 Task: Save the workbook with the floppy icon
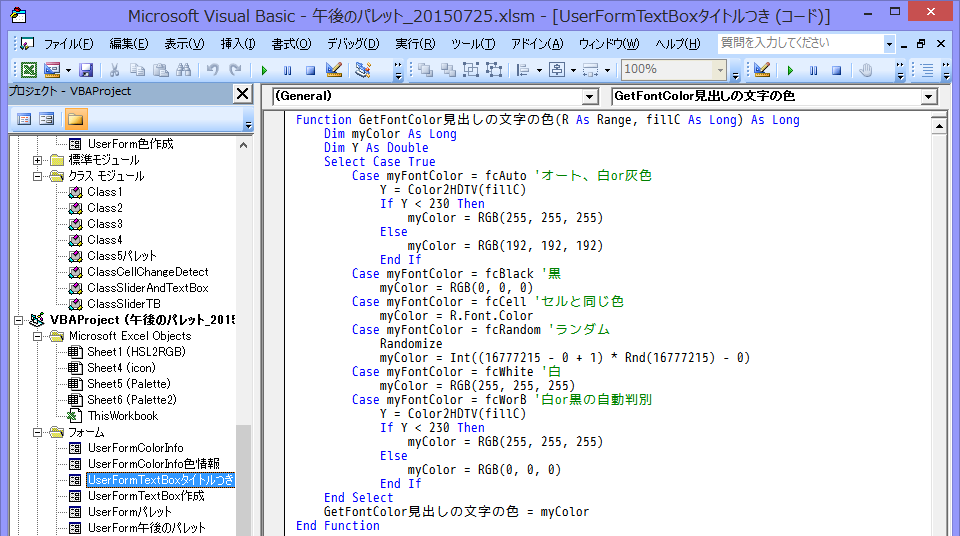click(x=86, y=70)
